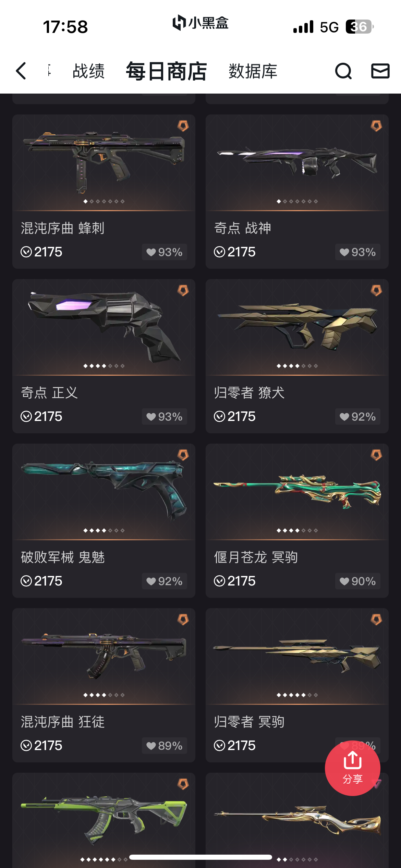Tap the red 分享 share button

click(x=353, y=768)
